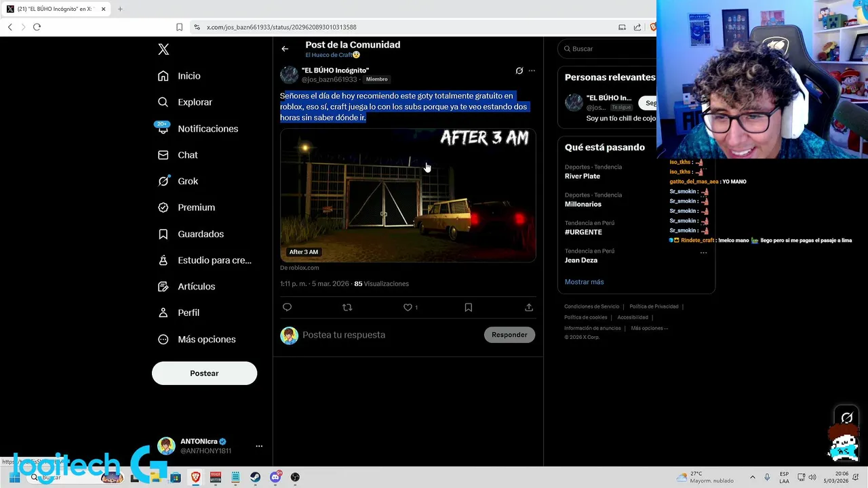The image size is (868, 488).
Task: Open Perfil person icon
Action: tap(163, 312)
